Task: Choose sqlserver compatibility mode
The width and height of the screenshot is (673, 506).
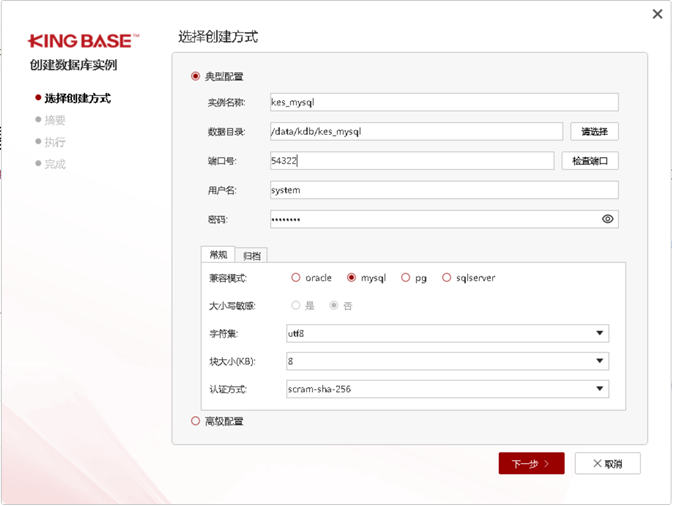Action: coord(446,278)
